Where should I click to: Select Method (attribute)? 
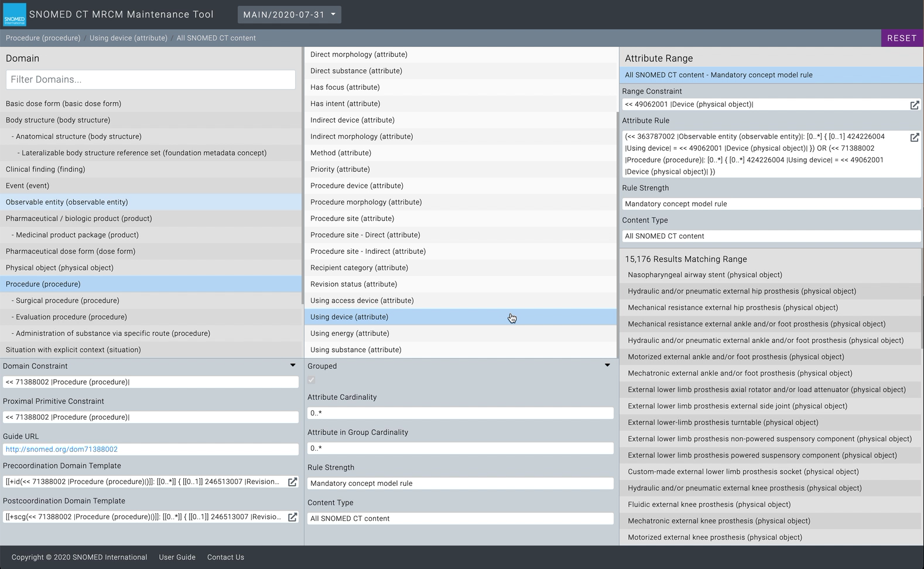[460, 153]
